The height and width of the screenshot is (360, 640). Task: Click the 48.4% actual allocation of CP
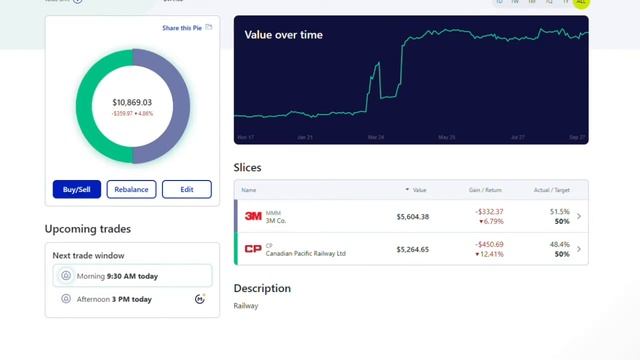(x=560, y=244)
